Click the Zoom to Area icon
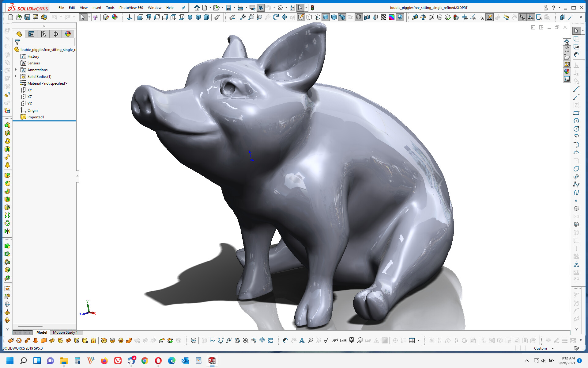The image size is (588, 368). click(x=251, y=17)
